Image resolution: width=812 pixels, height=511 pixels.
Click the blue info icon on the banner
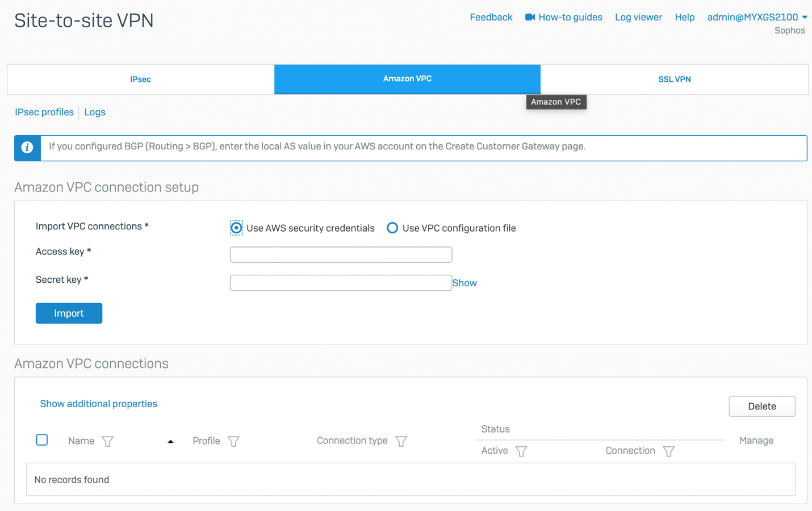[27, 148]
